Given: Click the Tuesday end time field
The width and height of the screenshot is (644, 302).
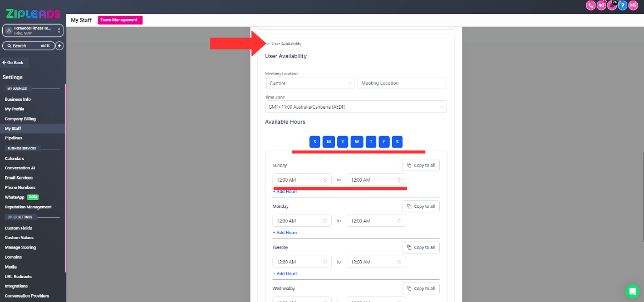Looking at the screenshot, I should (x=376, y=262).
